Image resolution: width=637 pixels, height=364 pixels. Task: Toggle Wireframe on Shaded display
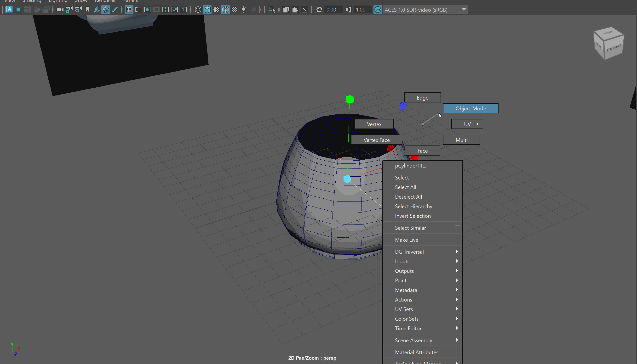tap(225, 10)
